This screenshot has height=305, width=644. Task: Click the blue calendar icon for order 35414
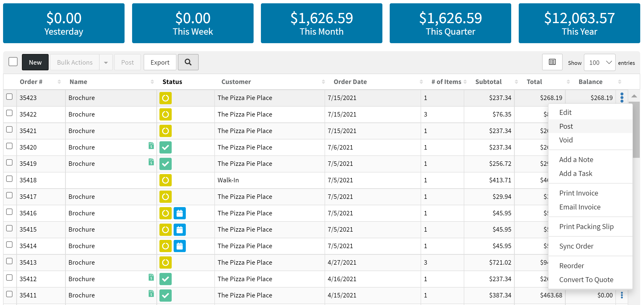(180, 246)
